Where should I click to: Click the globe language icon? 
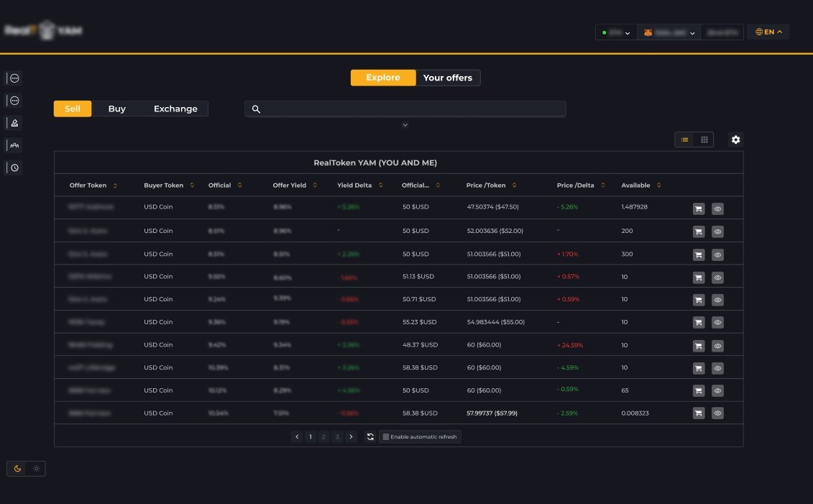click(758, 32)
